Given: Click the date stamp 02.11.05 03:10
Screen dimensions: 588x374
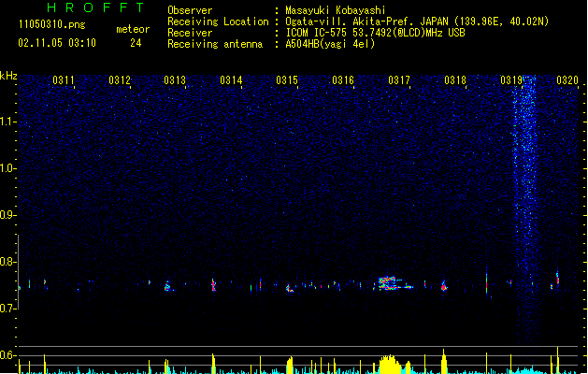Looking at the screenshot, I should (x=57, y=43).
